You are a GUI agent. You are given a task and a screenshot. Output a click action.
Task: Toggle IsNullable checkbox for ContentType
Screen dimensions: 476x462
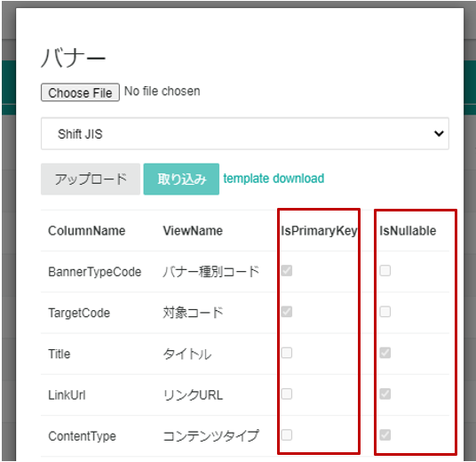pyautogui.click(x=385, y=435)
